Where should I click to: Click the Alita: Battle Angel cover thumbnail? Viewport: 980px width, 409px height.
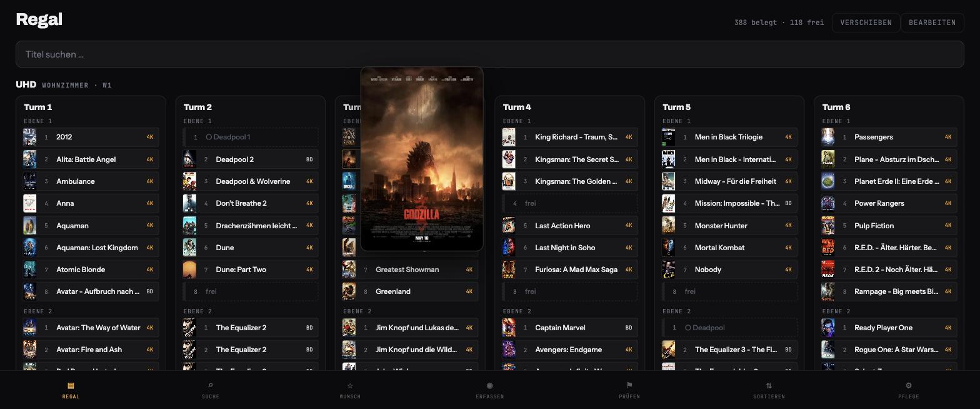[29, 159]
